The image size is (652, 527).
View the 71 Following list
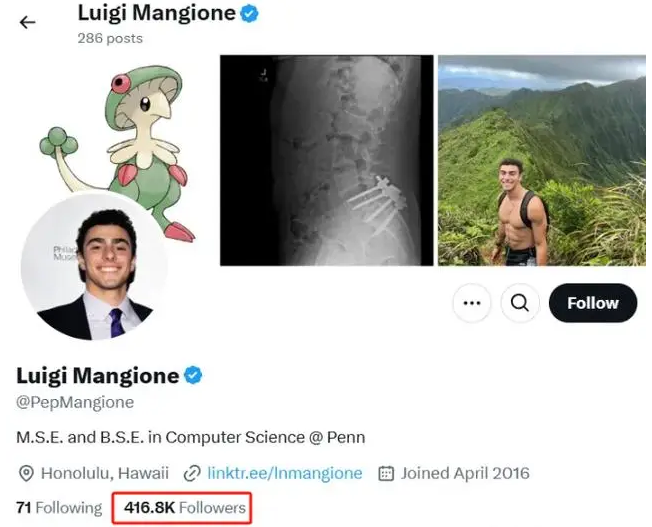[x=59, y=508]
